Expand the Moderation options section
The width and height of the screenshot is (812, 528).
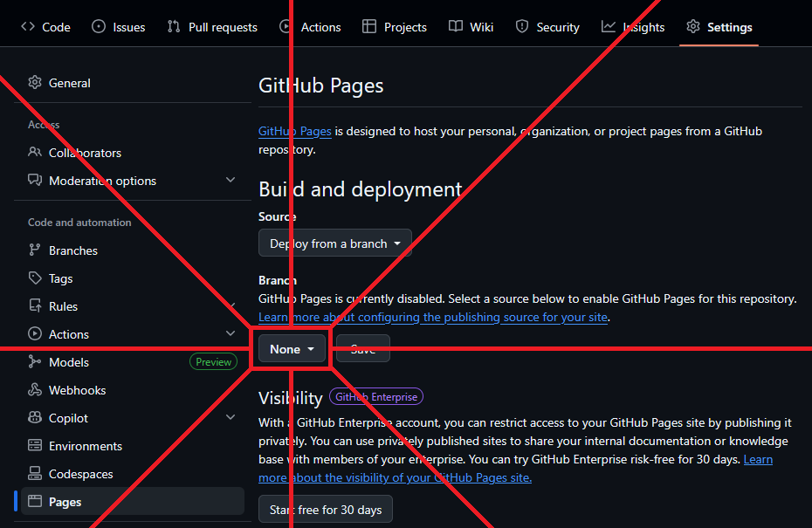click(x=231, y=181)
